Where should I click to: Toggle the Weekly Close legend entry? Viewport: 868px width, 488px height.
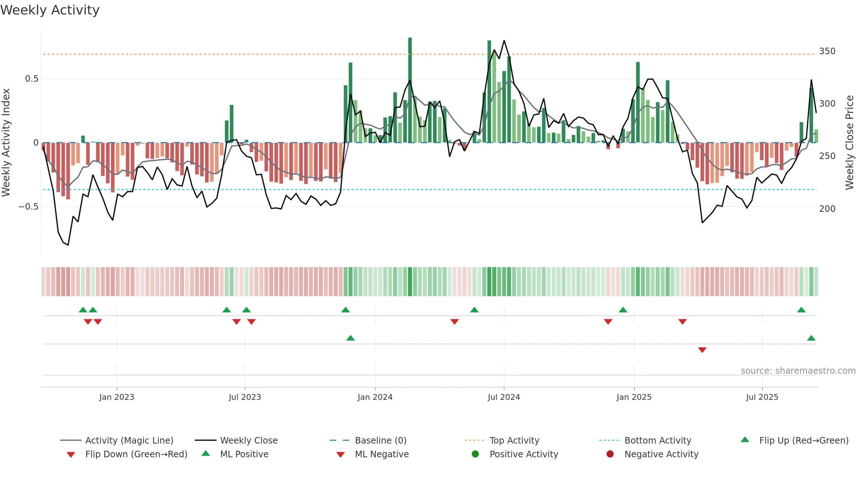(236, 440)
